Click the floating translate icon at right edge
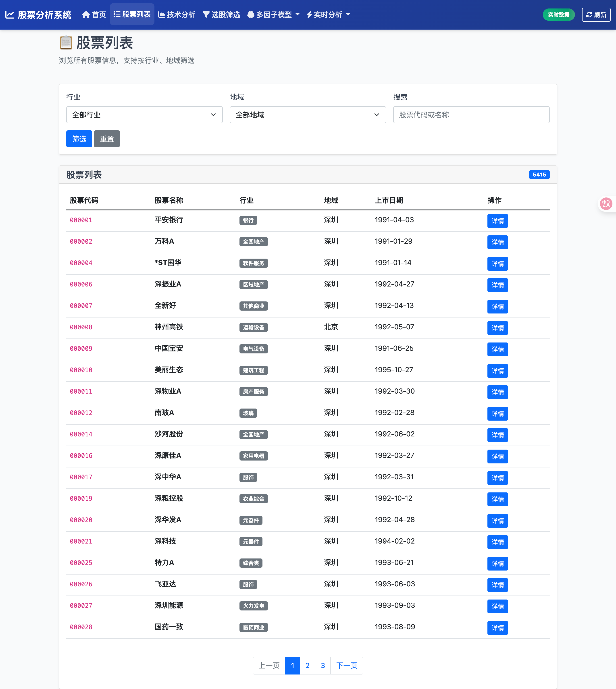The width and height of the screenshot is (616, 689). coord(606,204)
